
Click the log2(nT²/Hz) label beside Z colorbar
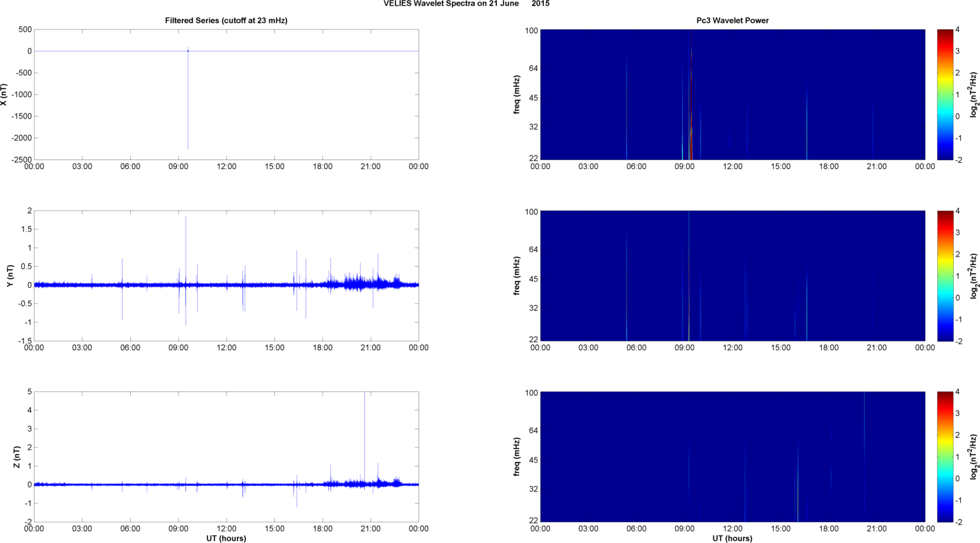click(x=974, y=457)
